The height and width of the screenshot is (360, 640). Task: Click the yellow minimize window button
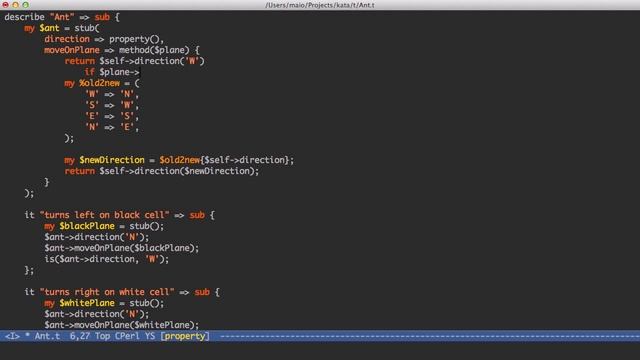click(16, 5)
